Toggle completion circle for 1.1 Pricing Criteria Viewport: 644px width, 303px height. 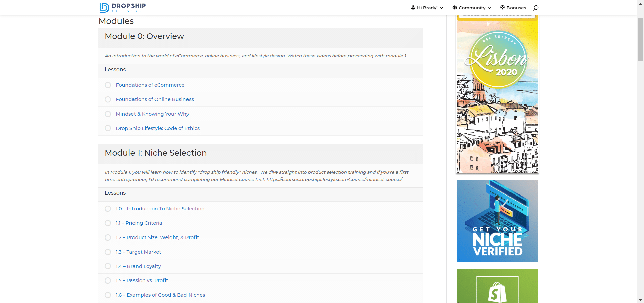coord(108,223)
